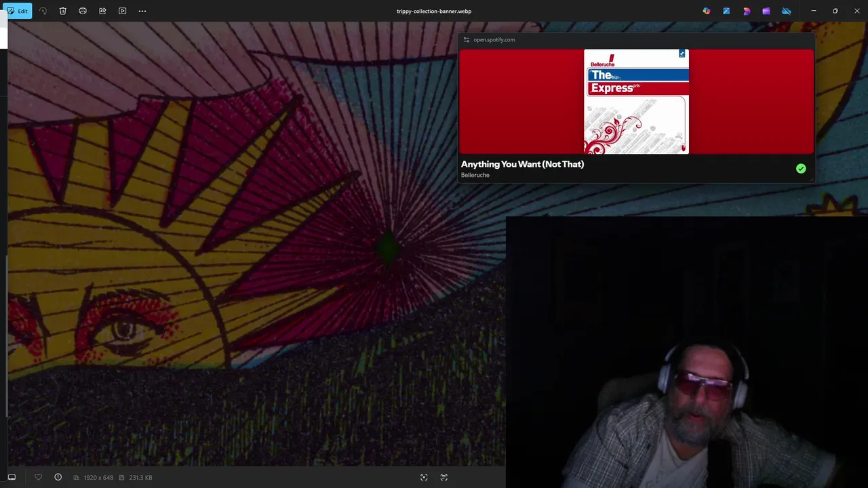Click the image dimensions icon near 1920 x 648
This screenshot has width=868, height=488.
click(x=77, y=478)
